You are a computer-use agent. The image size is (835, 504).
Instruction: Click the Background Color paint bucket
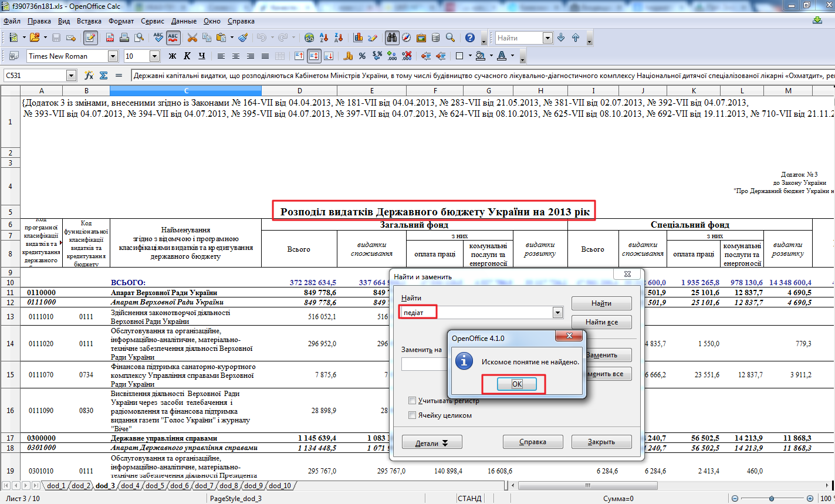click(x=480, y=56)
